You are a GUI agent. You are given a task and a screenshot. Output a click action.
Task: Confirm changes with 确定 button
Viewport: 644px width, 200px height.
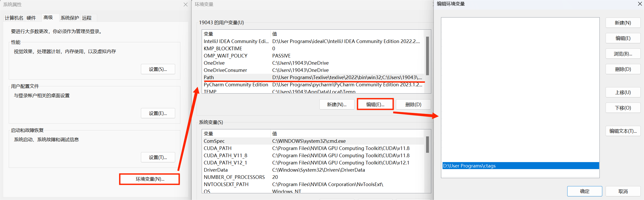coord(584,191)
